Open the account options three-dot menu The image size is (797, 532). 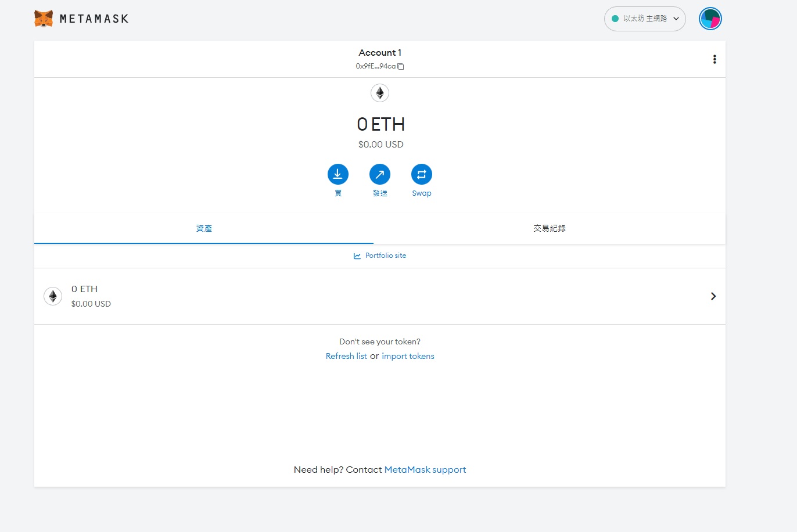pyautogui.click(x=715, y=59)
